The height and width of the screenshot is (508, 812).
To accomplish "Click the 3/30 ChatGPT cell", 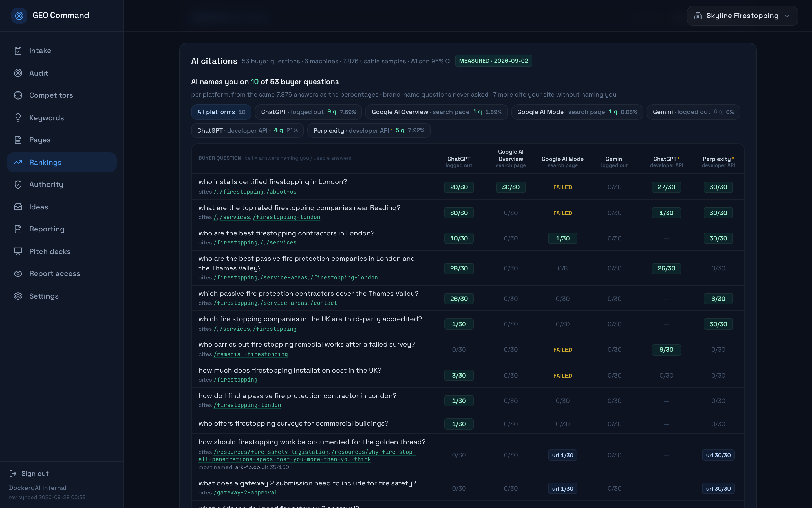I will point(459,376).
